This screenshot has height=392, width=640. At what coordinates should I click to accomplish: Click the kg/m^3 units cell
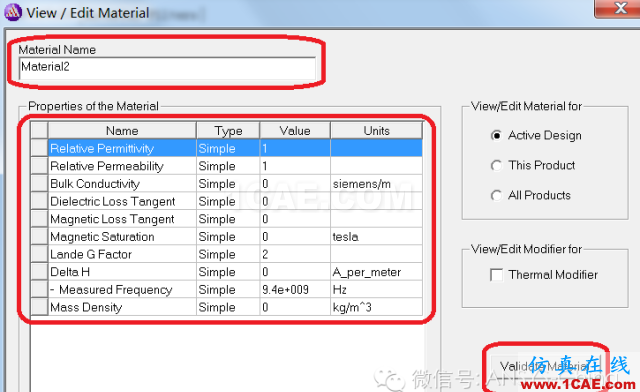(x=376, y=307)
